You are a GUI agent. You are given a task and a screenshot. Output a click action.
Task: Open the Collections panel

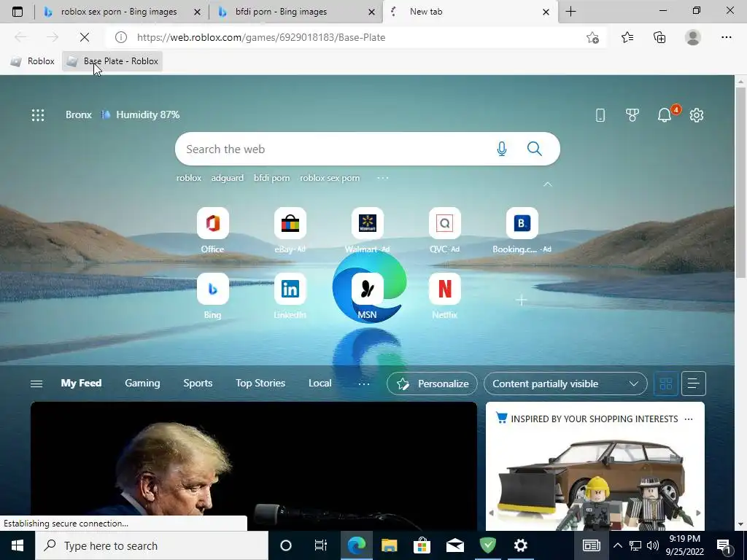(x=659, y=37)
